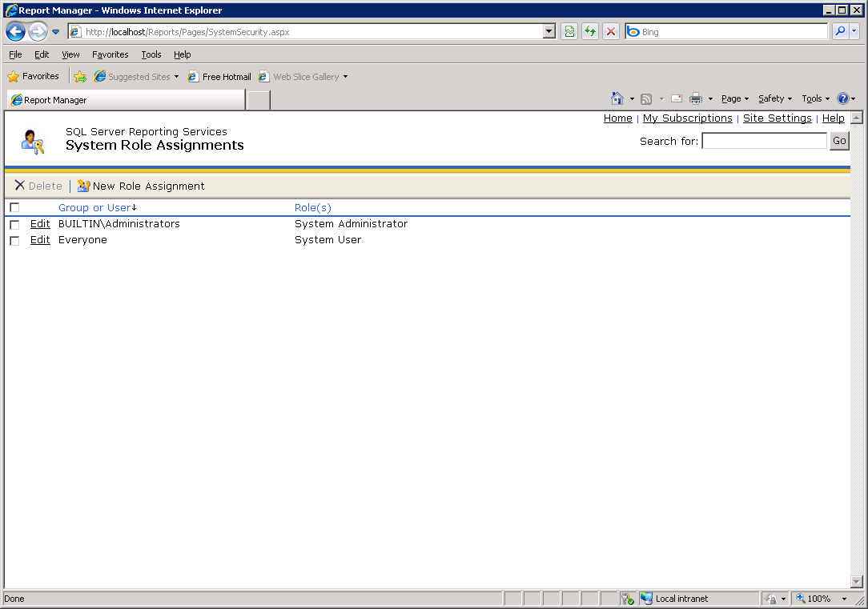This screenshot has height=609, width=868.
Task: Click the System User role text
Action: 328,239
